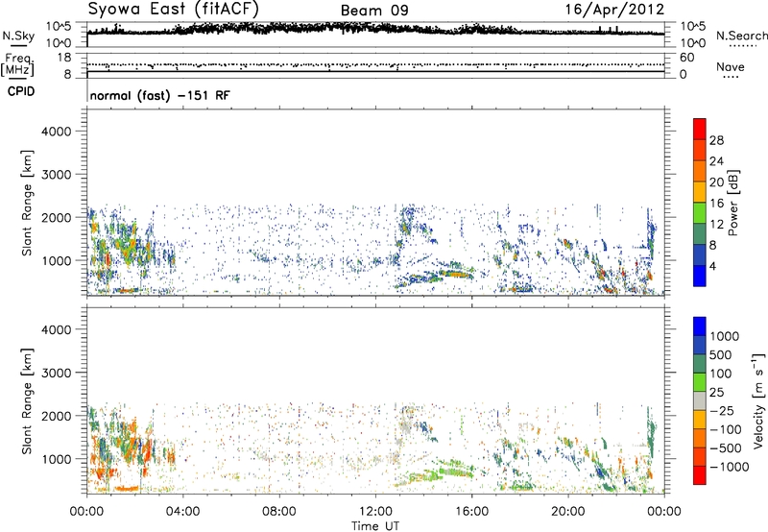Click the 'N.Search' legend label

(x=741, y=36)
